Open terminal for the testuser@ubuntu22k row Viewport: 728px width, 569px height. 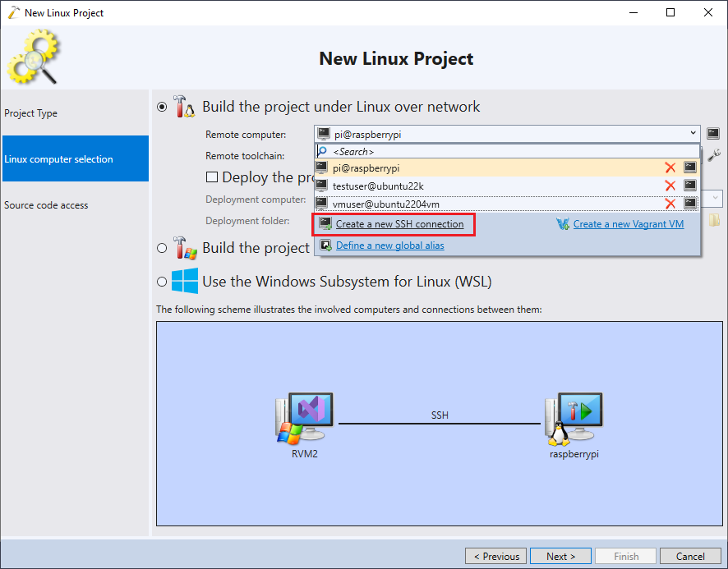[690, 186]
